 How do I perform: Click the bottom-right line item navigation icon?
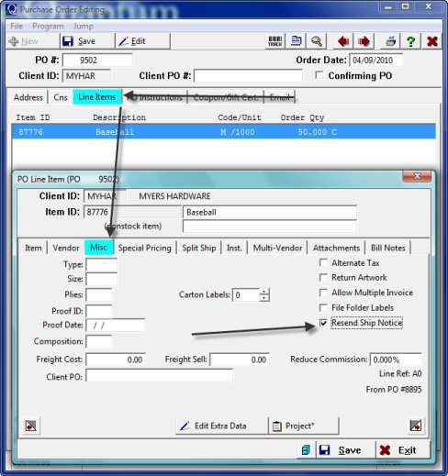[x=415, y=426]
